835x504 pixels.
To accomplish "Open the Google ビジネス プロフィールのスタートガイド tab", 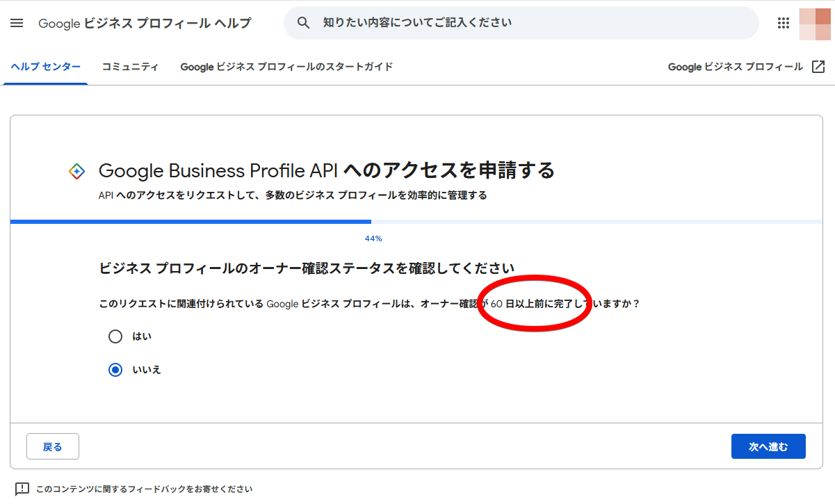I will [x=286, y=67].
